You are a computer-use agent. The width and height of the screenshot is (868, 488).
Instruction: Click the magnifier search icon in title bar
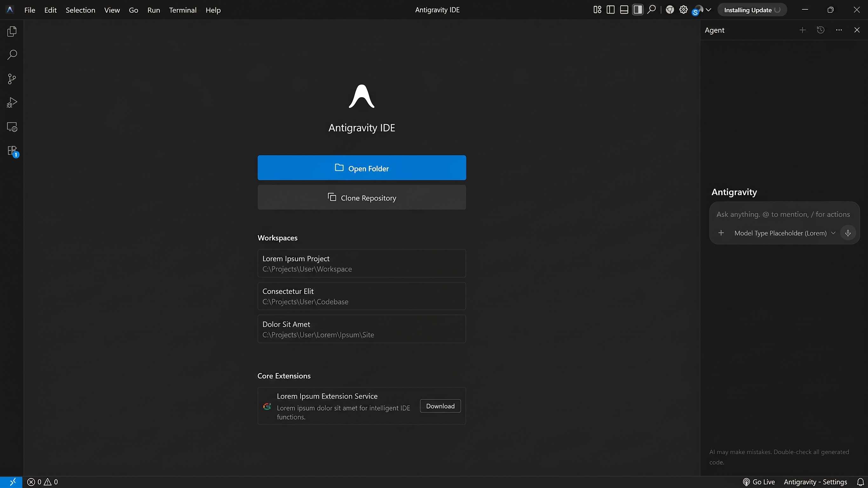pos(652,10)
